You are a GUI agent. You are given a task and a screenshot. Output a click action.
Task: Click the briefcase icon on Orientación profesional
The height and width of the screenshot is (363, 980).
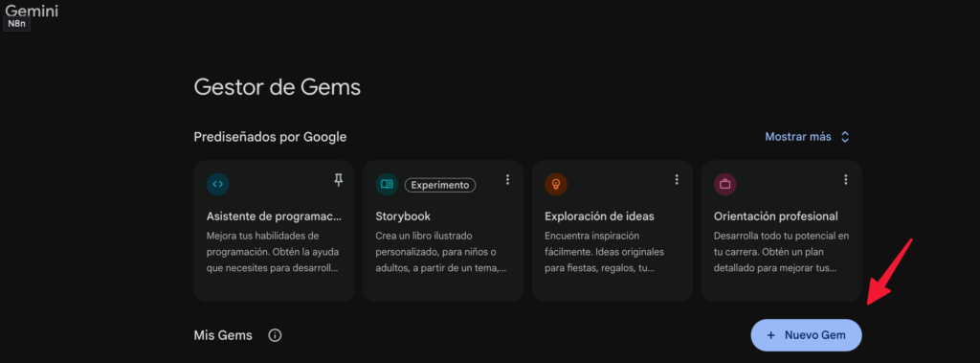(725, 185)
